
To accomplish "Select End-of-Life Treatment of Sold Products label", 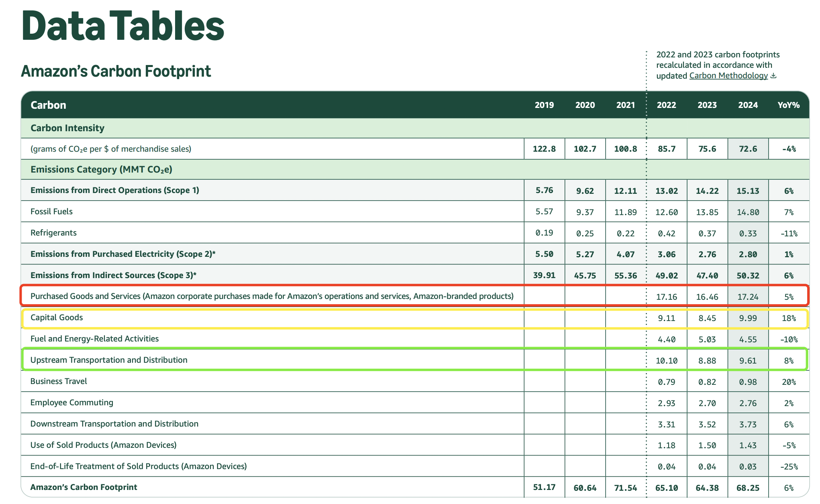I will point(139,466).
